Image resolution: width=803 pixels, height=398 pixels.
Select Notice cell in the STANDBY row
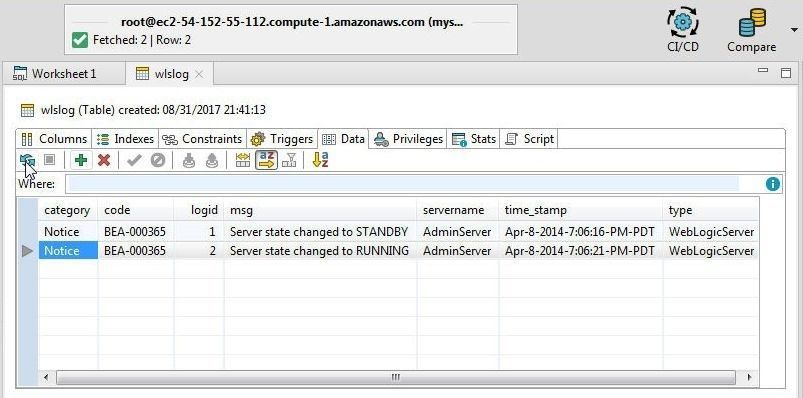point(68,232)
